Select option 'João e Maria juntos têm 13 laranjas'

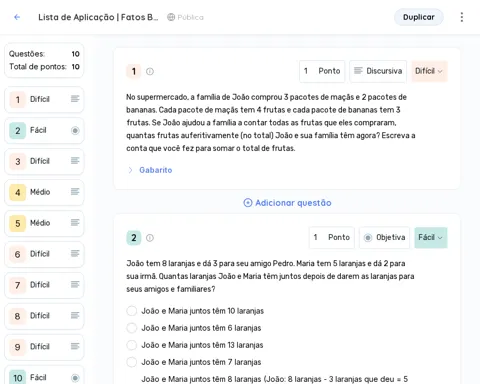pos(132,345)
